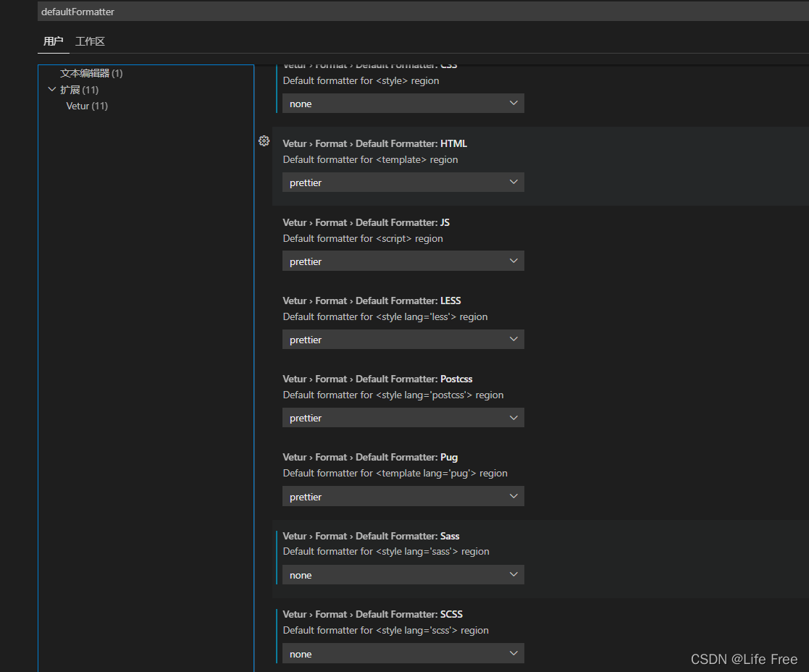Open the CSS default formatter dropdown showing none
Image resolution: width=809 pixels, height=672 pixels.
click(x=403, y=103)
